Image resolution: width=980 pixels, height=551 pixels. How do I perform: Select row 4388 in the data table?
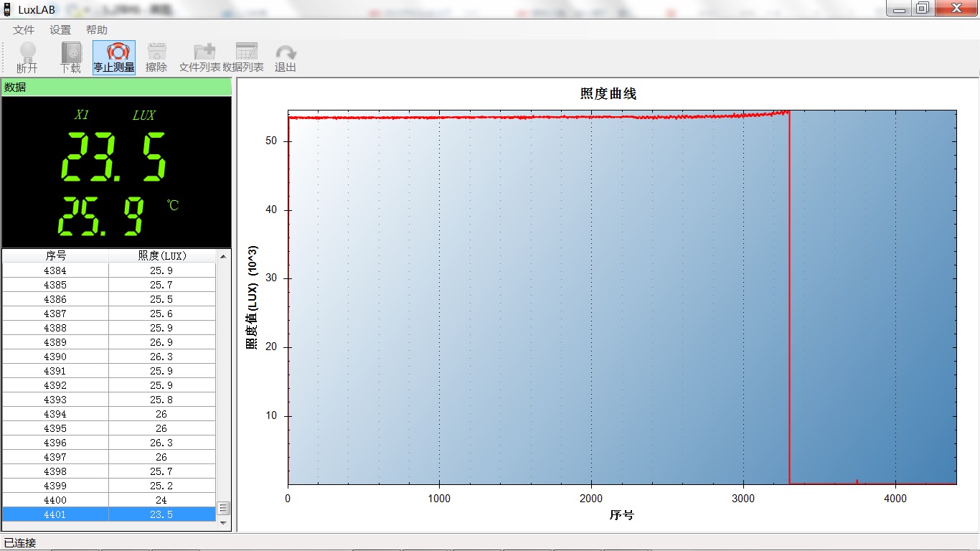(x=109, y=328)
